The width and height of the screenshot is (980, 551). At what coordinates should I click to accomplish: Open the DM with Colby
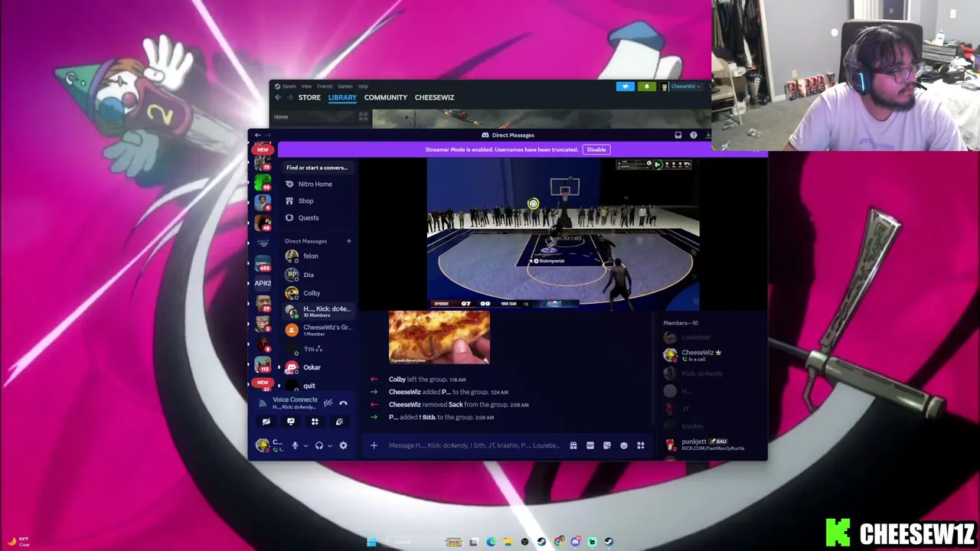click(317, 293)
